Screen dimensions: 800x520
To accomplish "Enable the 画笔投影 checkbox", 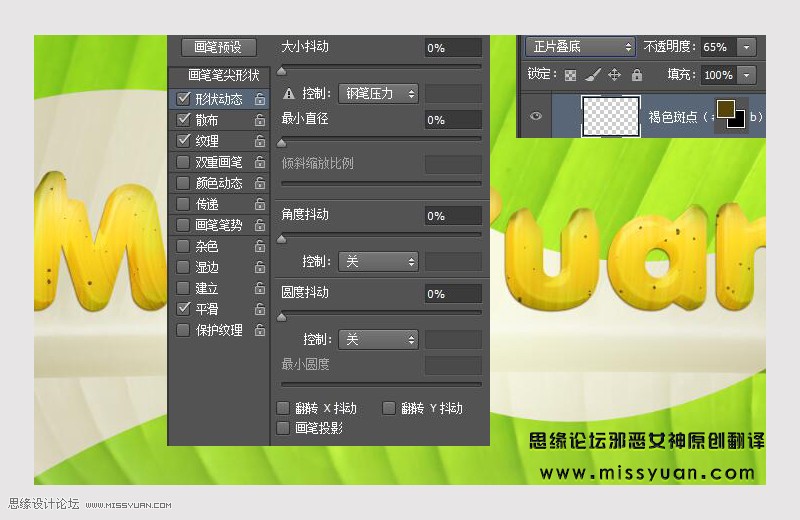I will click(x=283, y=428).
